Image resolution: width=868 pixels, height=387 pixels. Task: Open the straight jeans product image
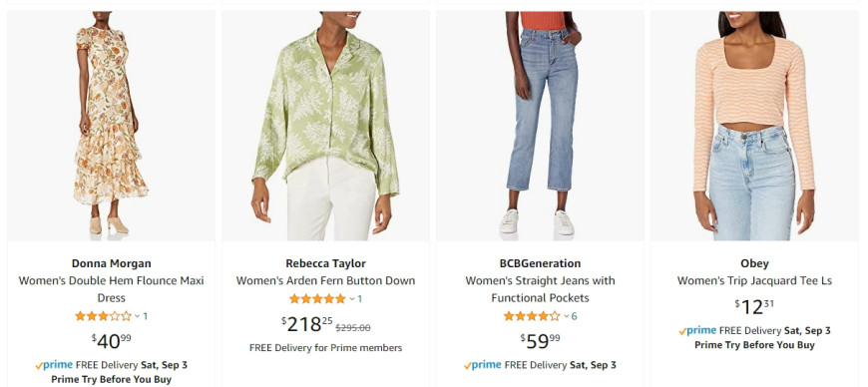coord(540,126)
